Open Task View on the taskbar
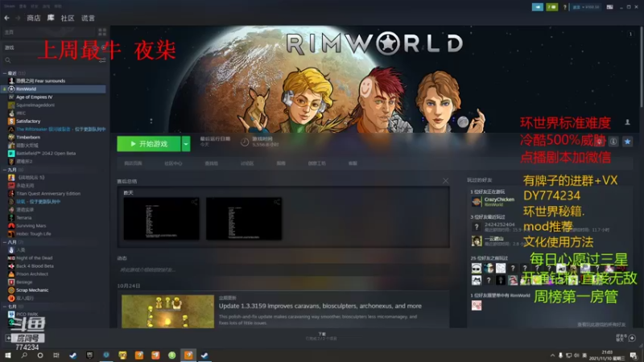Image resolution: width=644 pixels, height=362 pixels. coord(56,356)
